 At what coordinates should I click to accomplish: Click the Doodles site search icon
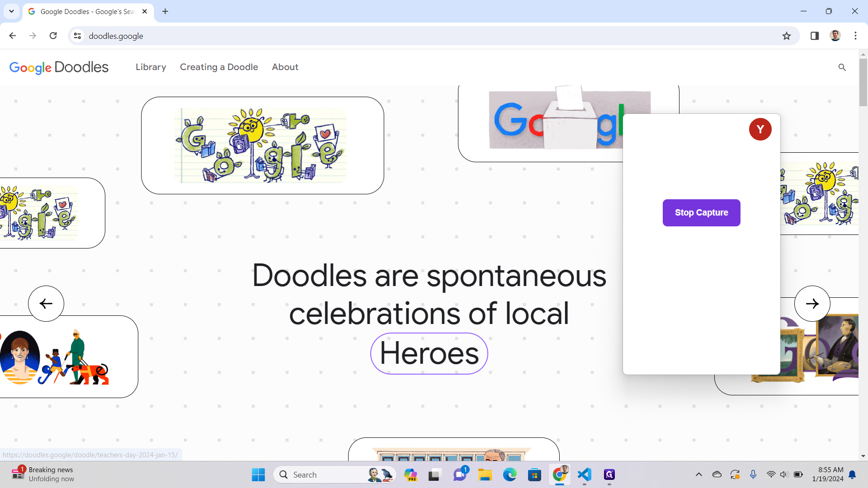point(842,67)
